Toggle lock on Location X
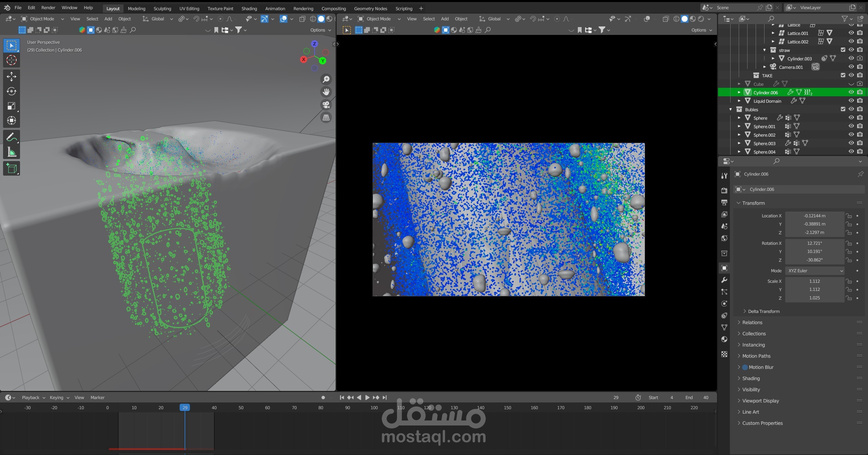 click(848, 216)
